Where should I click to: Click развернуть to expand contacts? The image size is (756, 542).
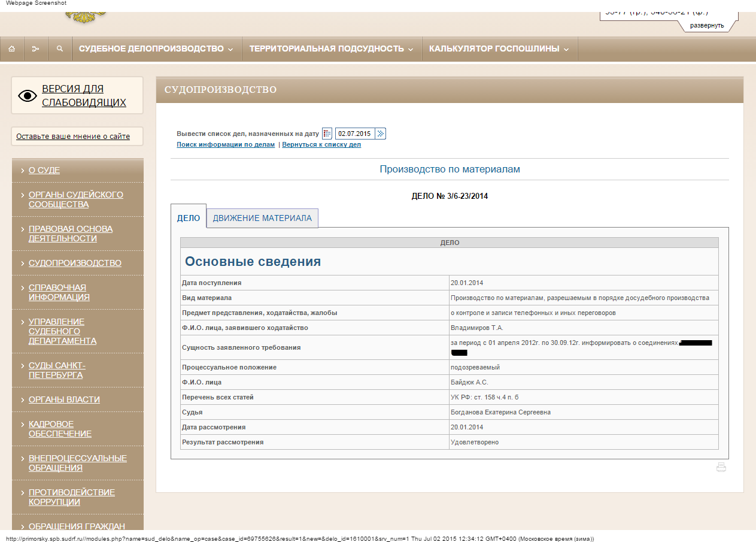[707, 26]
